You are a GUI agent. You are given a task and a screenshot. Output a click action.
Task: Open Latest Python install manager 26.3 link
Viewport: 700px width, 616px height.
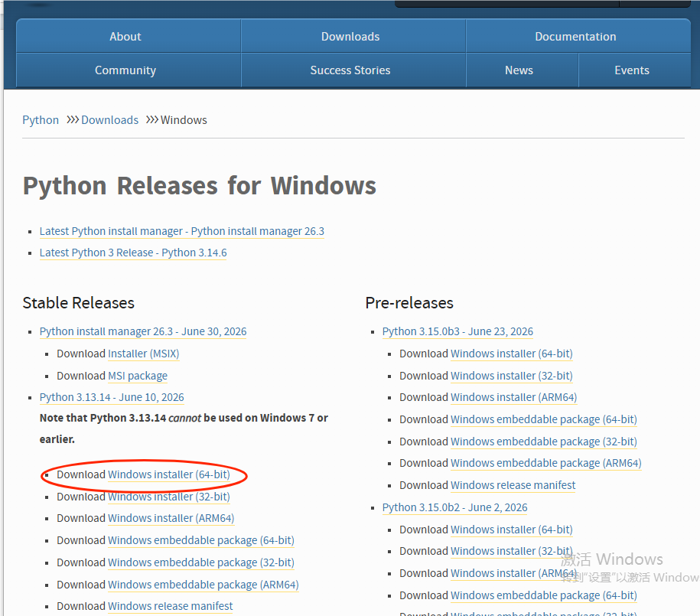182,231
